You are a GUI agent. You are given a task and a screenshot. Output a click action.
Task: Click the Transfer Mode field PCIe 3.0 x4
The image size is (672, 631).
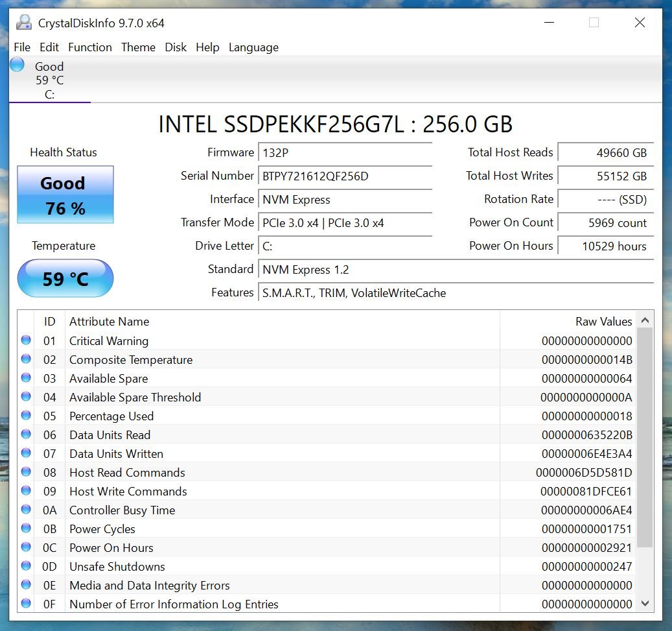coord(345,223)
